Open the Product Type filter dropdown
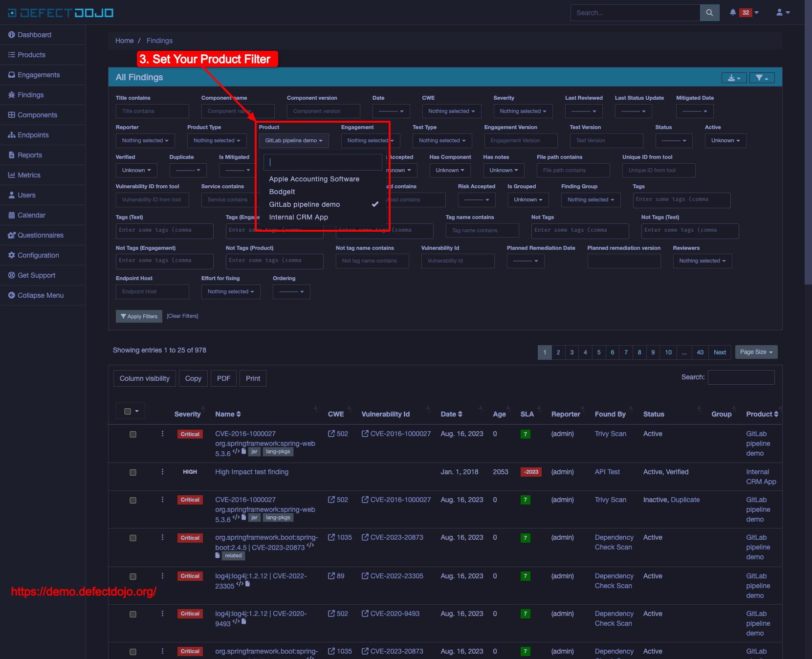Screen dimensions: 812x659 [x=217, y=141]
